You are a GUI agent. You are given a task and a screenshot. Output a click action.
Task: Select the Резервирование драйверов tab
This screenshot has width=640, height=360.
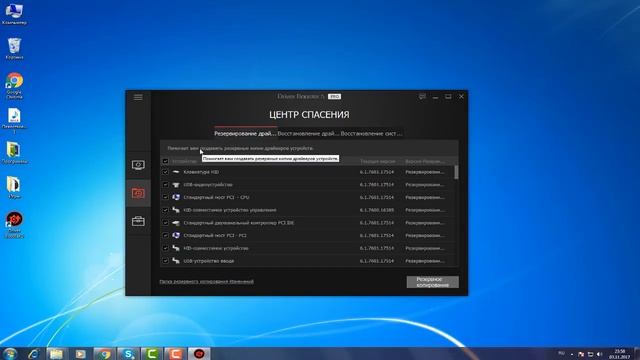click(x=245, y=133)
